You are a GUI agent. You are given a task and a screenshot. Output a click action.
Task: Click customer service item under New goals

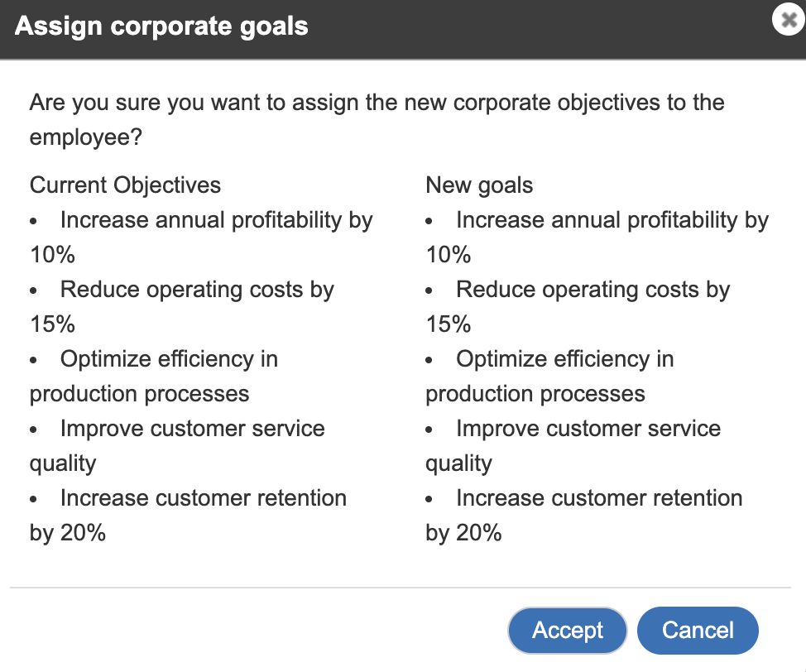coord(573,445)
